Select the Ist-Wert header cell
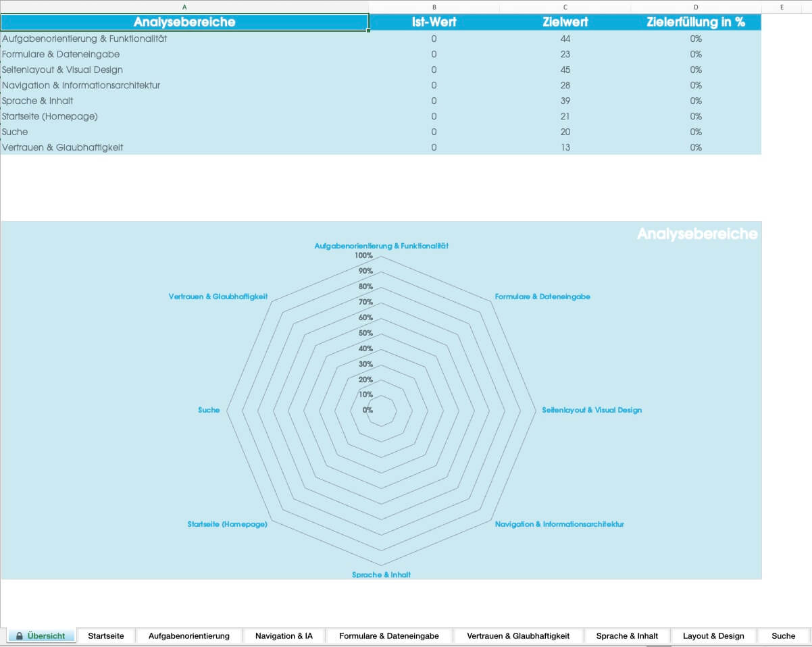The height and width of the screenshot is (647, 812). click(x=434, y=22)
